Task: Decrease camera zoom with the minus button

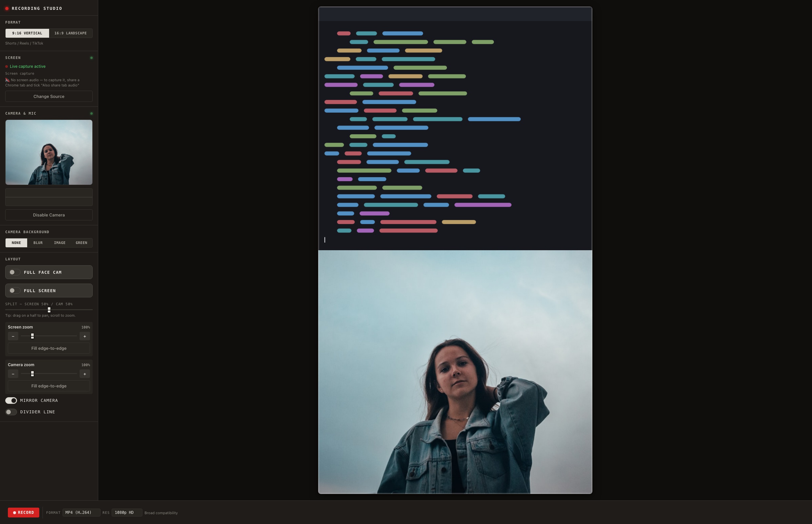Action: [13, 374]
